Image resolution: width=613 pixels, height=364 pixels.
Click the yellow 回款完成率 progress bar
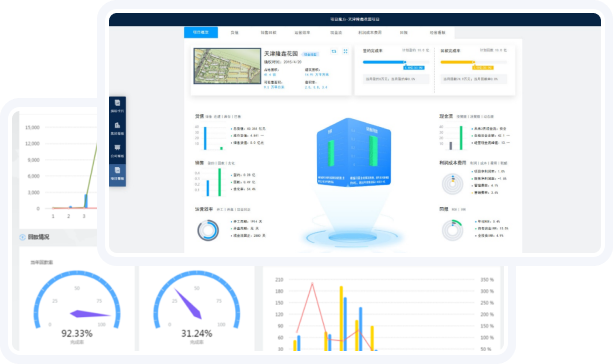click(457, 62)
